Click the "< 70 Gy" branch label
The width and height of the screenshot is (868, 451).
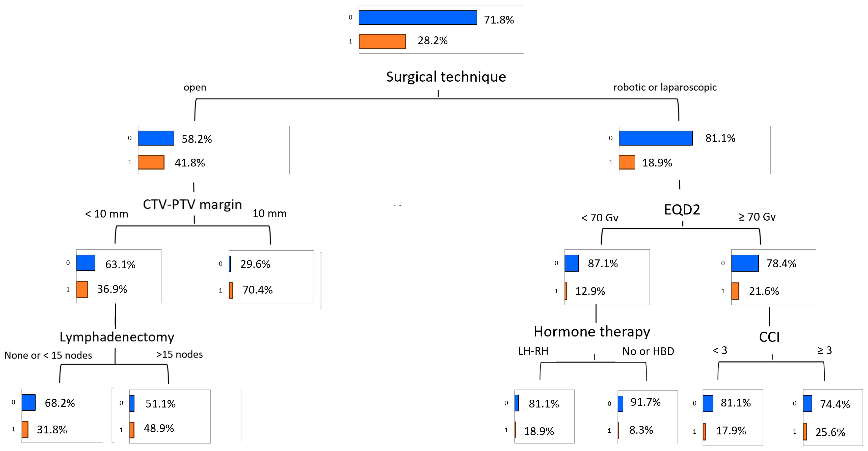point(600,218)
